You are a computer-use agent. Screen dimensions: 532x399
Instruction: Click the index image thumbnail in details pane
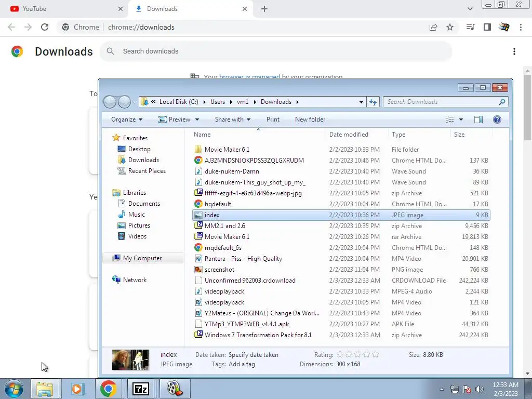130,360
